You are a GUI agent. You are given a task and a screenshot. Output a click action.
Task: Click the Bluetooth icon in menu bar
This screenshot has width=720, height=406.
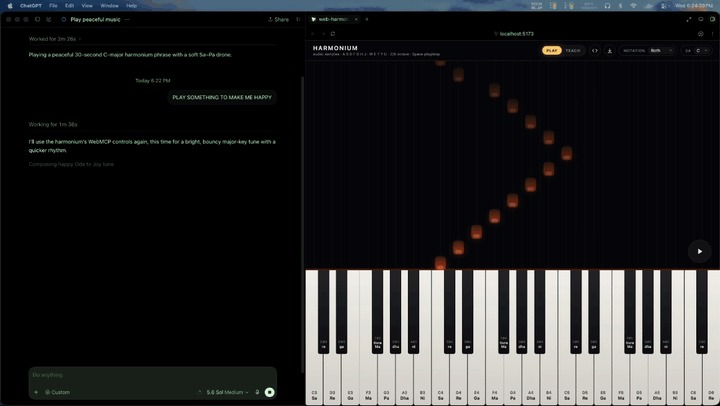pos(620,6)
